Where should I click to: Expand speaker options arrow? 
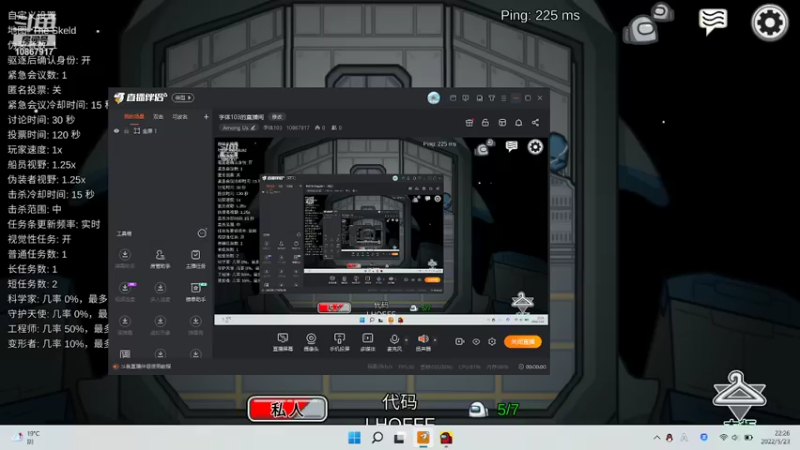(435, 339)
